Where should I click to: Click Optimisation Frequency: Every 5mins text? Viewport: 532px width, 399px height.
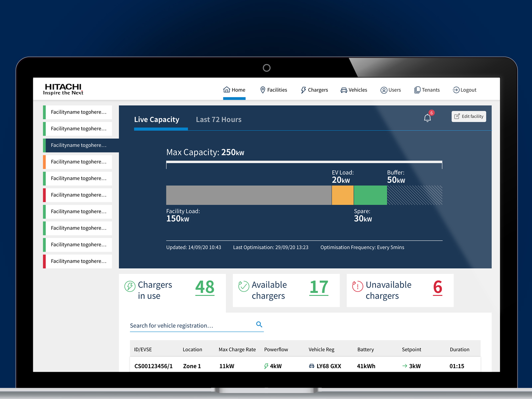coord(362,247)
